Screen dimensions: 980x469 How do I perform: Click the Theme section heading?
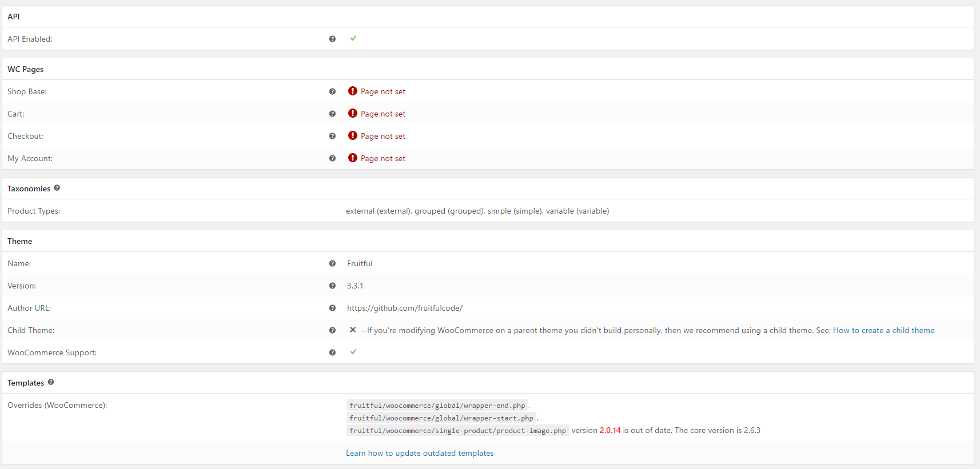pos(19,241)
